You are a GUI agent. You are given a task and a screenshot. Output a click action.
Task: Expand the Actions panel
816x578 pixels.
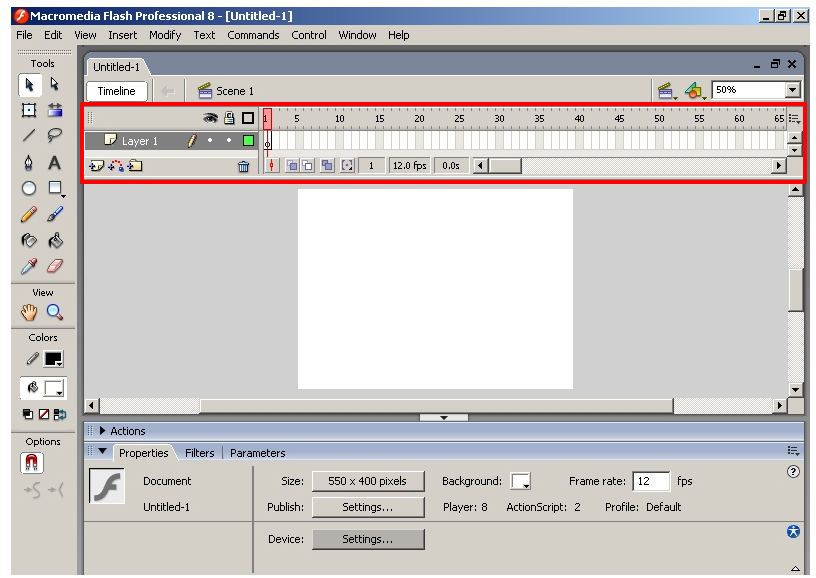[x=103, y=431]
